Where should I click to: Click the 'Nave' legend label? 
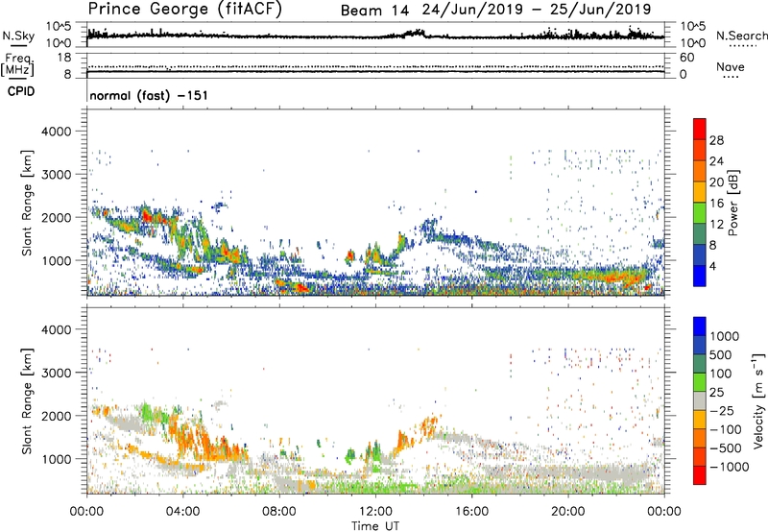pos(731,67)
